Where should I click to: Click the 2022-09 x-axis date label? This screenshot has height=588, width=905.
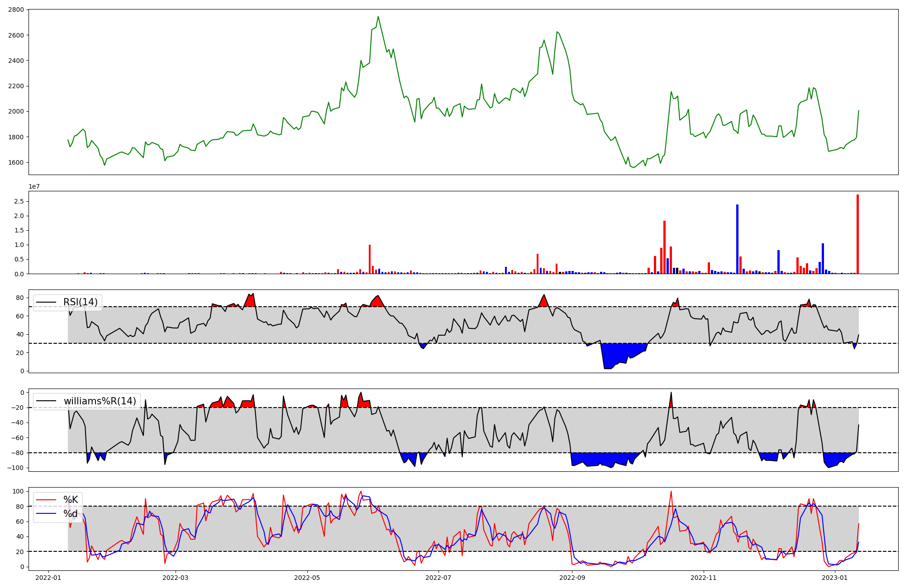pyautogui.click(x=572, y=578)
